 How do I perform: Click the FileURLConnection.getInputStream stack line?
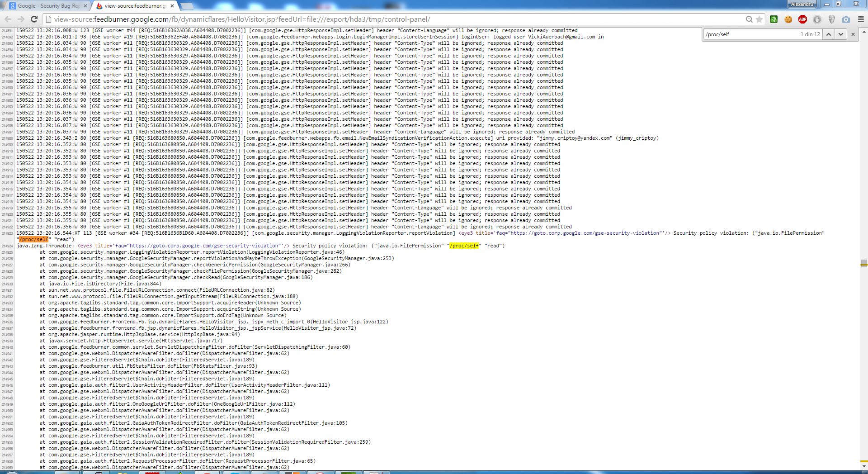coord(169,296)
